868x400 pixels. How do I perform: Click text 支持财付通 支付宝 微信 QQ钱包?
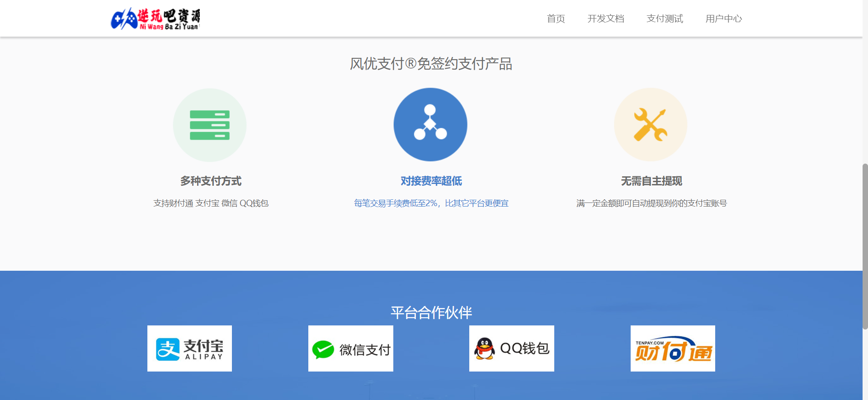211,203
